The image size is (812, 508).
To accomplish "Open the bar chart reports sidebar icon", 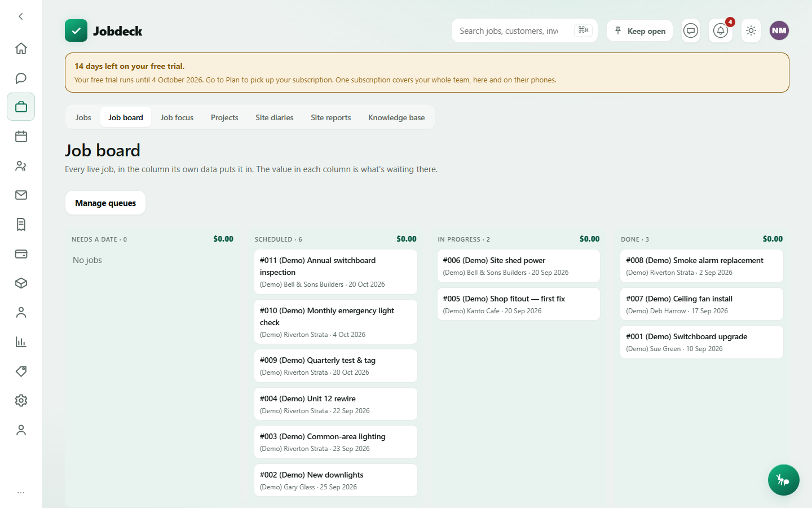I will tap(21, 342).
